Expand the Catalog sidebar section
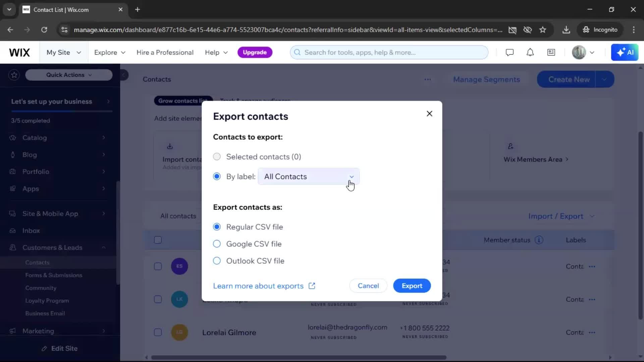 58,137
